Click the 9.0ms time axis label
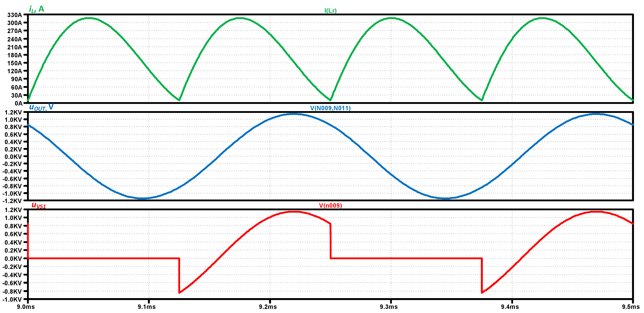Image resolution: width=644 pixels, height=313 pixels. tap(26, 307)
